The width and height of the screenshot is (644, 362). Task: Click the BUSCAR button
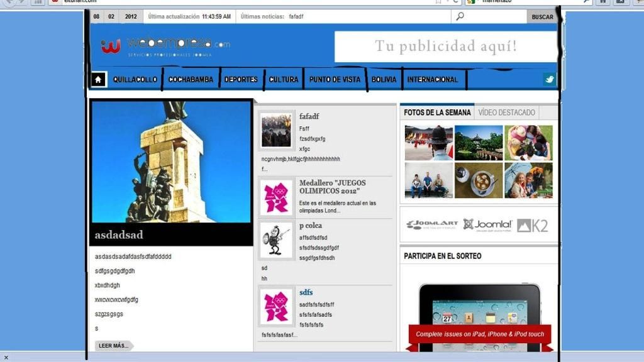click(542, 17)
